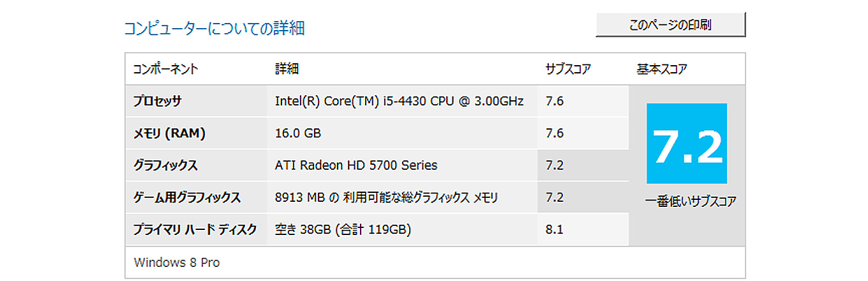Viewport: 868px width, 281px height.
Task: Click the このページの印刷 print button
Action: tap(670, 25)
